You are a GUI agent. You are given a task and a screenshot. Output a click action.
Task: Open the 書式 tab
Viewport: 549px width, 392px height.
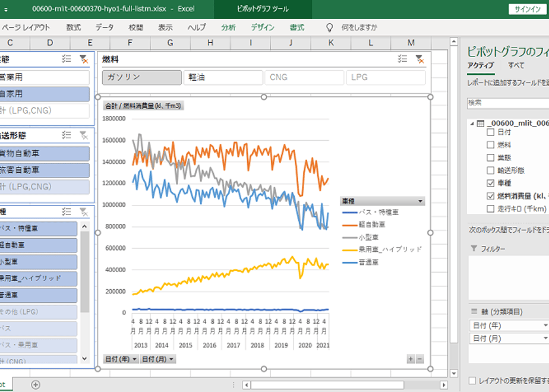pyautogui.click(x=297, y=27)
